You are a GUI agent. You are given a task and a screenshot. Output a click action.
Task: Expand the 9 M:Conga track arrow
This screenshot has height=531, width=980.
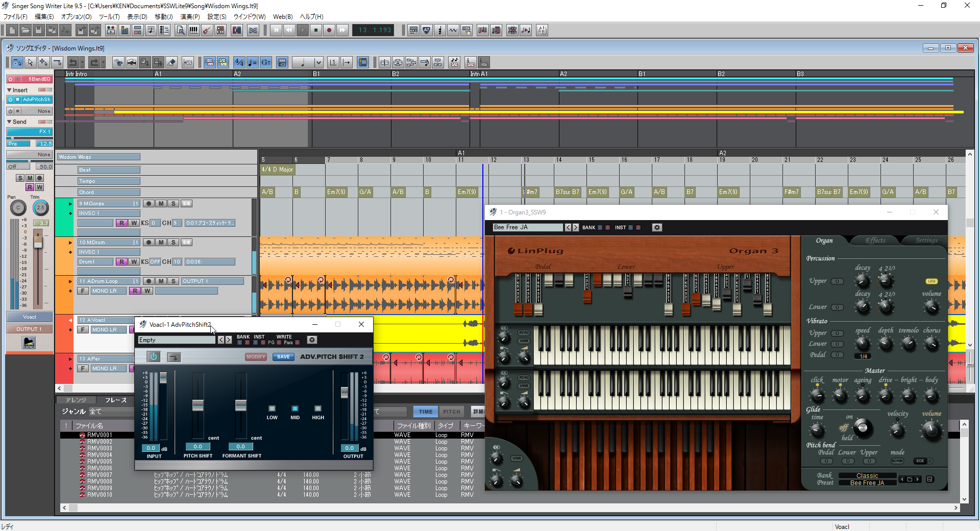70,204
